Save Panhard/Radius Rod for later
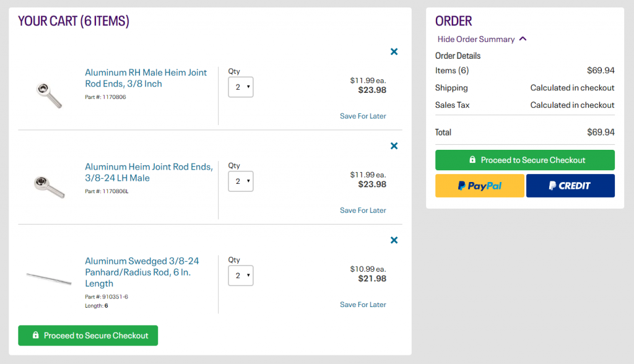This screenshot has height=364, width=634. pos(363,304)
